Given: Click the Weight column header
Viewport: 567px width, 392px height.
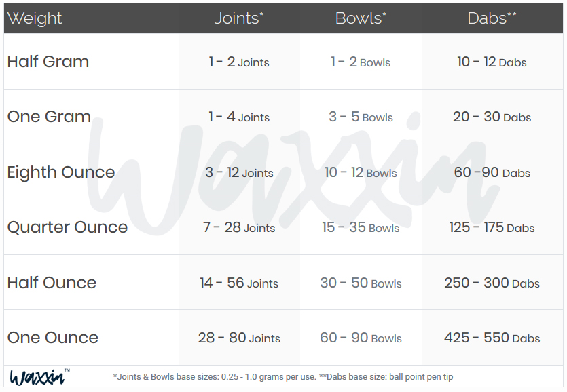Looking at the screenshot, I should pos(35,18).
